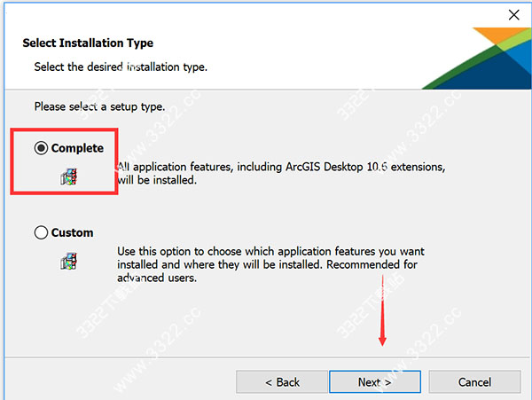Click the "Recommended for advanced users" description
This screenshot has height=400, width=532.
click(270, 264)
